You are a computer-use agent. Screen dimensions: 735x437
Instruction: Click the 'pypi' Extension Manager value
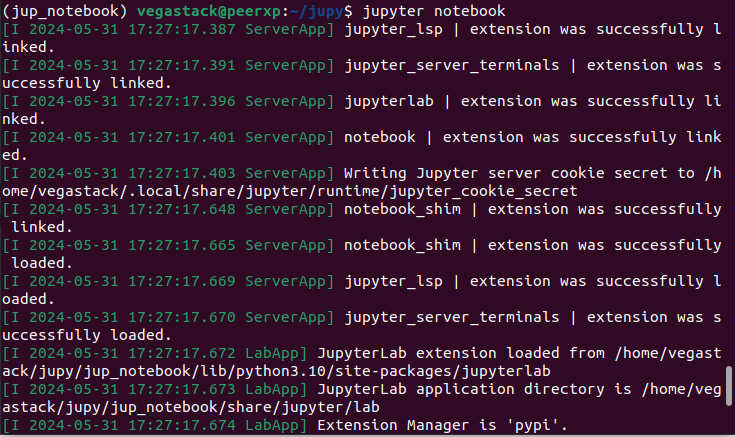(x=540, y=426)
